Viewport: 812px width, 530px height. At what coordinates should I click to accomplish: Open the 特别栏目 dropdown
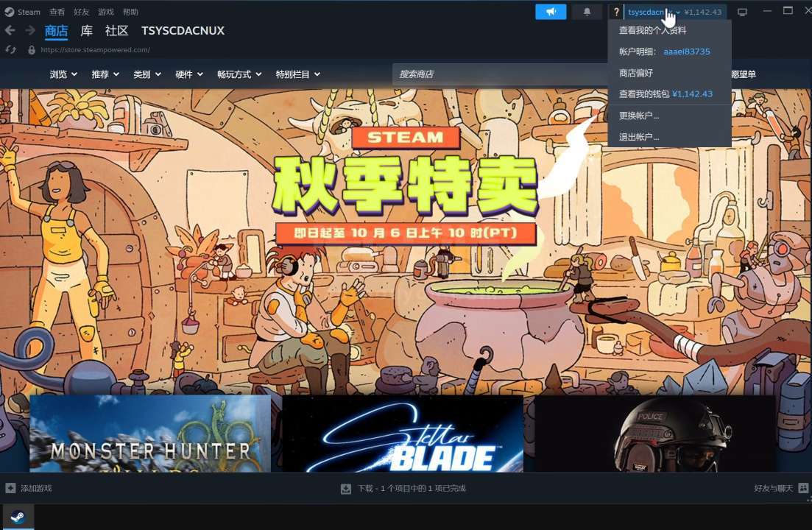pos(297,74)
